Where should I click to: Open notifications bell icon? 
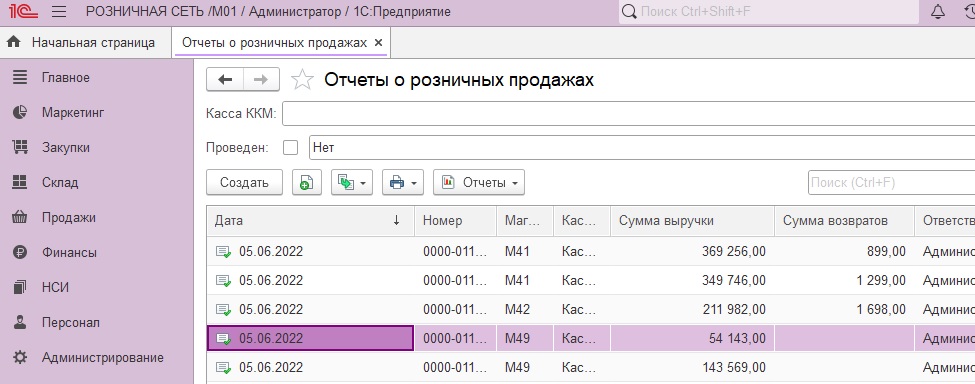(938, 12)
